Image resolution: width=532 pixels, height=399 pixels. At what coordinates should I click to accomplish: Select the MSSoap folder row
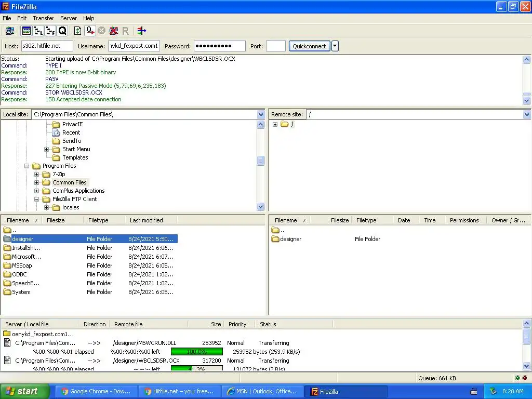[x=90, y=265]
